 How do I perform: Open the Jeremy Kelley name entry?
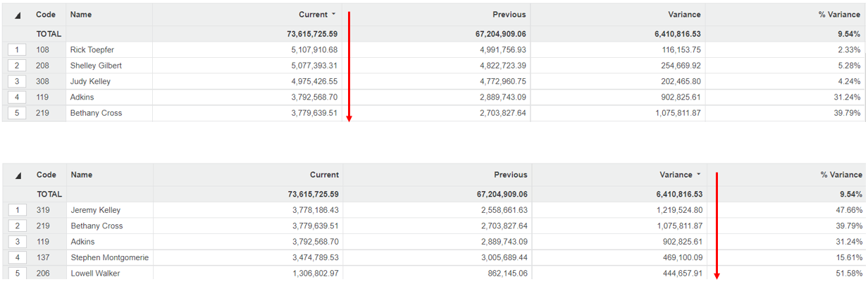(95, 210)
